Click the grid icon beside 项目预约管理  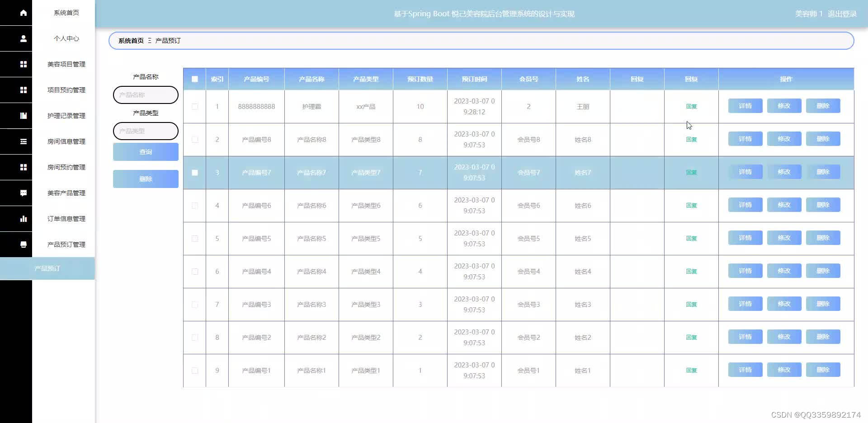click(x=24, y=90)
